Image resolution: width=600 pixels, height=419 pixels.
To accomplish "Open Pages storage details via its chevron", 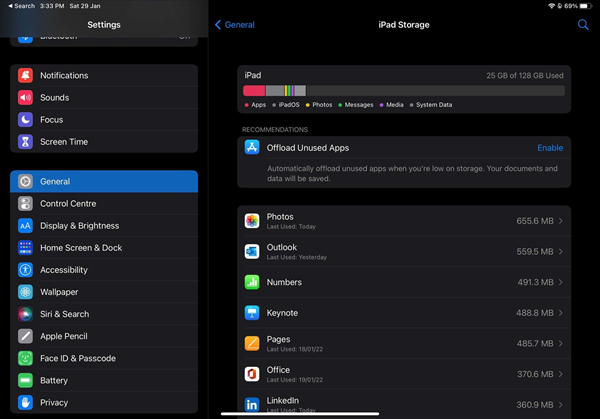I will pyautogui.click(x=561, y=343).
